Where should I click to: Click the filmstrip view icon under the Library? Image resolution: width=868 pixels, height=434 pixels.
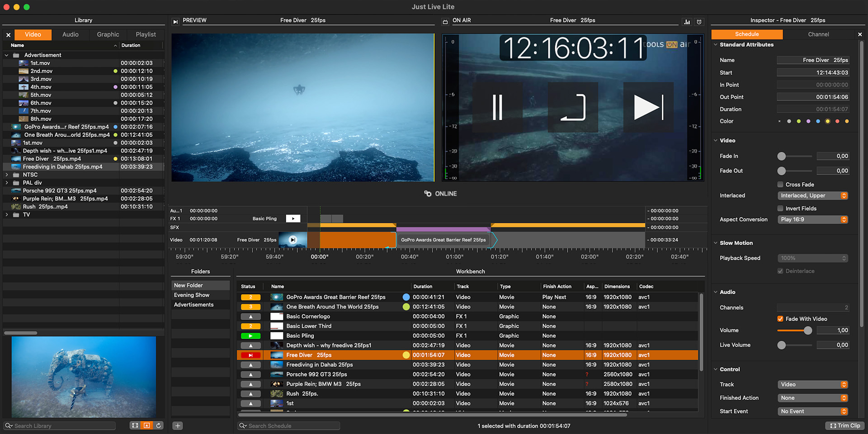135,425
